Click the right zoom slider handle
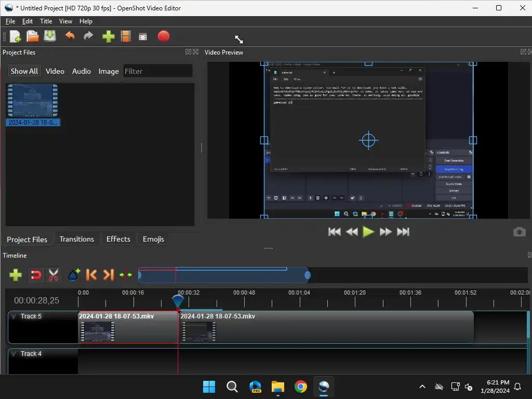Viewport: 532px width, 399px height. point(308,275)
